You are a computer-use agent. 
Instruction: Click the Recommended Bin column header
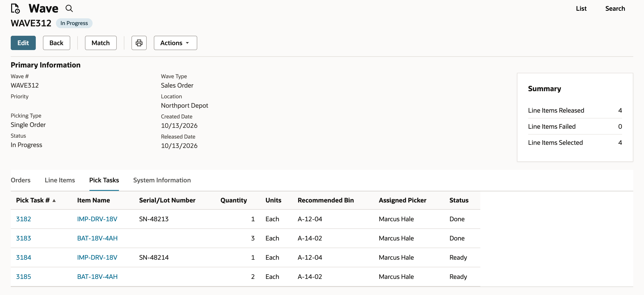click(326, 200)
